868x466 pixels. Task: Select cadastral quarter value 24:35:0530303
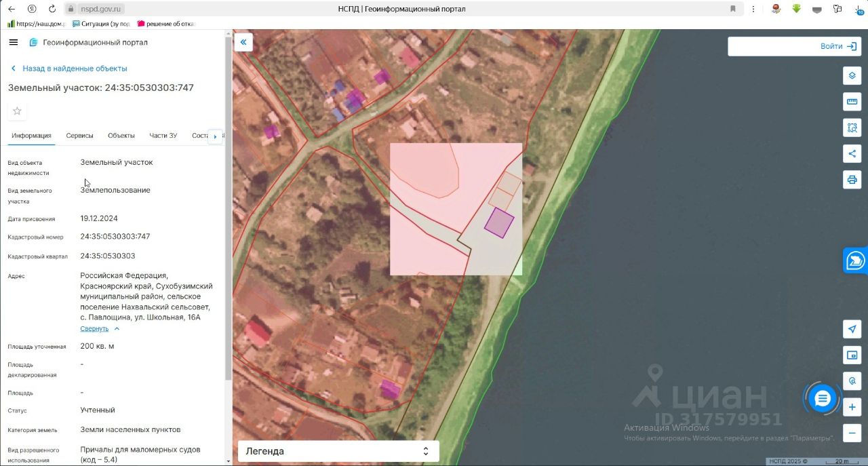click(x=108, y=256)
